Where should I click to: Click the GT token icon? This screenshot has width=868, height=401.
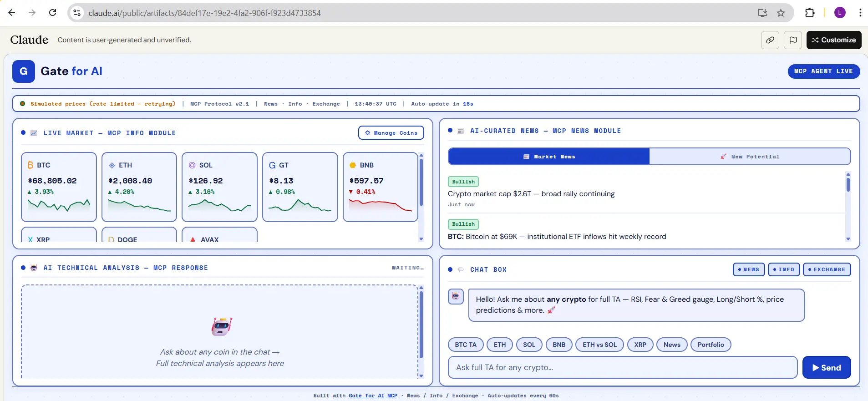(x=272, y=165)
